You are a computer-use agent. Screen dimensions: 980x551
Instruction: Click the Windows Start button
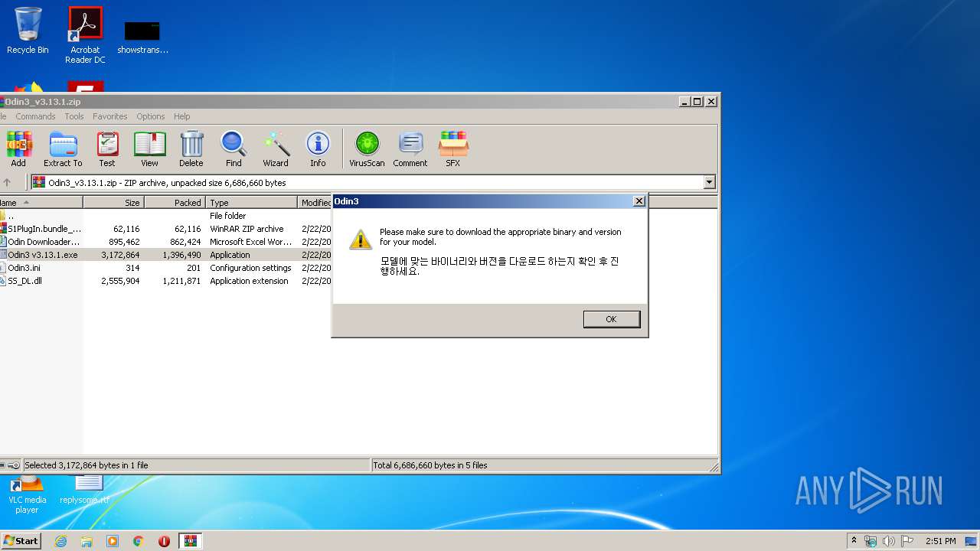[x=21, y=540]
